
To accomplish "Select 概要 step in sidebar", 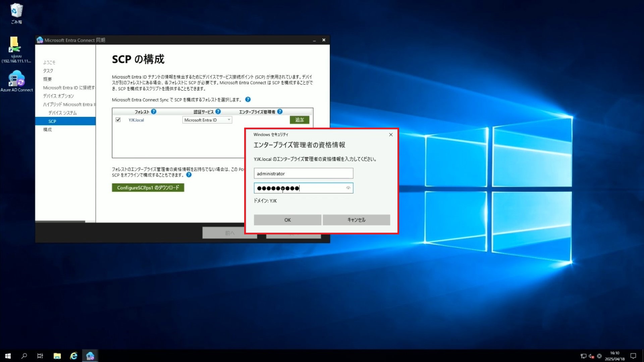I will 47,79.
